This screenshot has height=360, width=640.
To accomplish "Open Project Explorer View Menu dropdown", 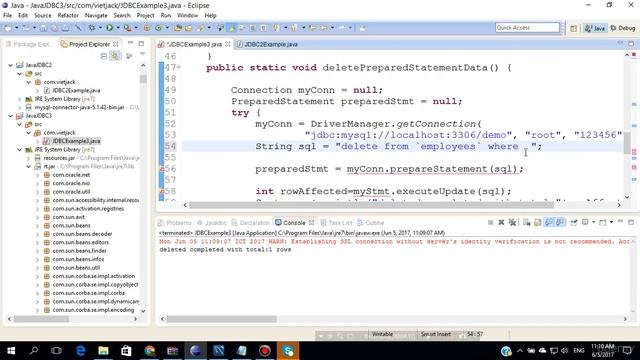I will pyautogui.click(x=142, y=54).
